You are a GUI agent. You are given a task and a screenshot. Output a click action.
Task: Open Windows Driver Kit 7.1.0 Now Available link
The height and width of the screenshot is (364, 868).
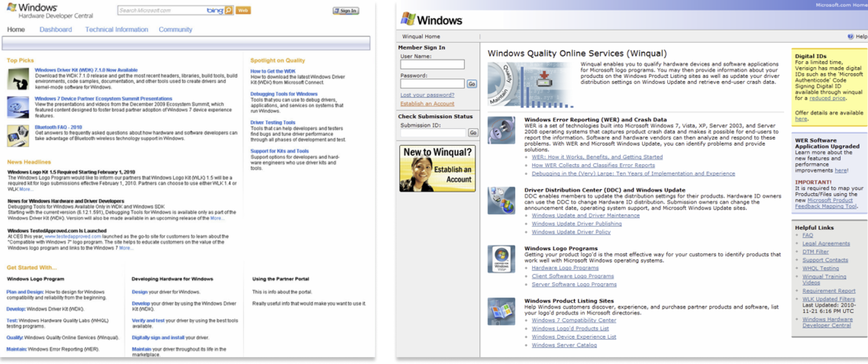[86, 70]
